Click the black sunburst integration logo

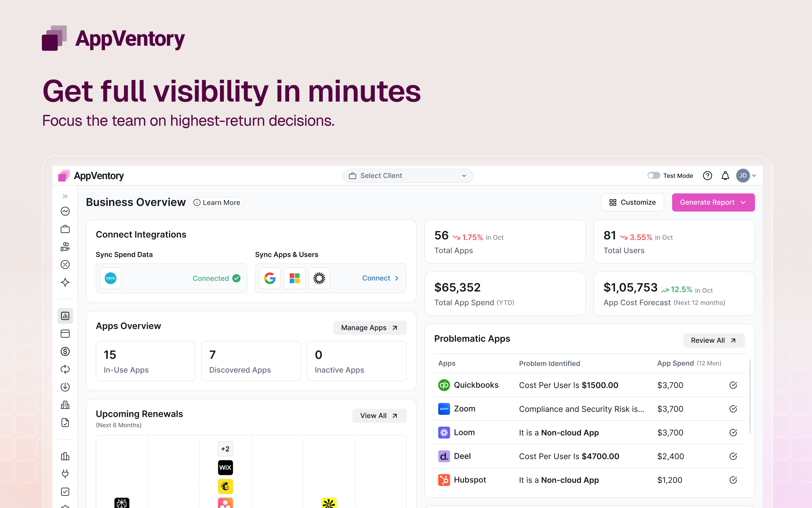pyautogui.click(x=319, y=278)
